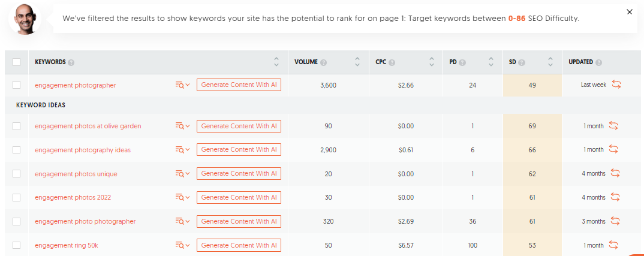Sort the table by Volume column
Viewport: 644px width, 256px height.
(357, 62)
